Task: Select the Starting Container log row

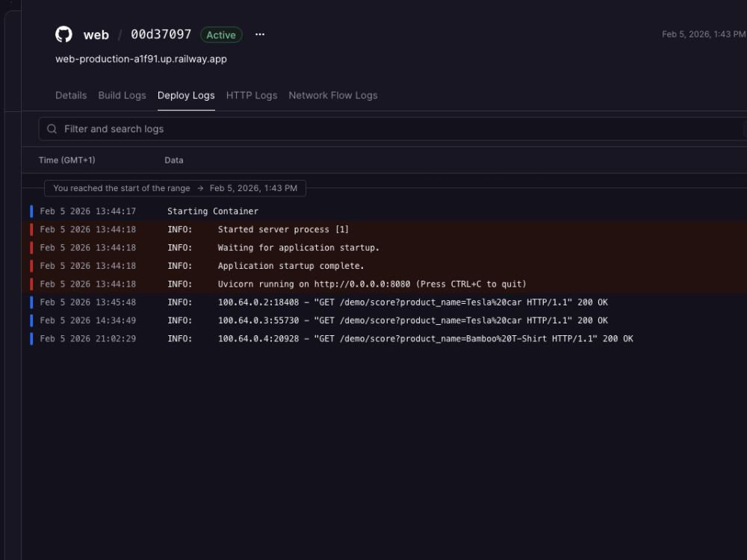Action: coord(385,211)
